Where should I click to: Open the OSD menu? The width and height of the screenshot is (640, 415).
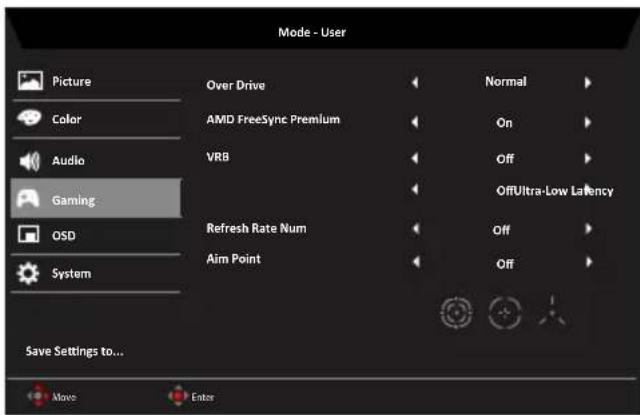point(96,235)
